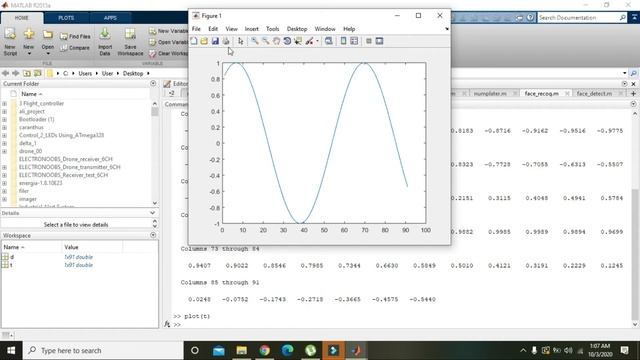Image resolution: width=640 pixels, height=360 pixels.
Task: Click the Insert Colorbar icon in Figure 1
Action: click(343, 41)
